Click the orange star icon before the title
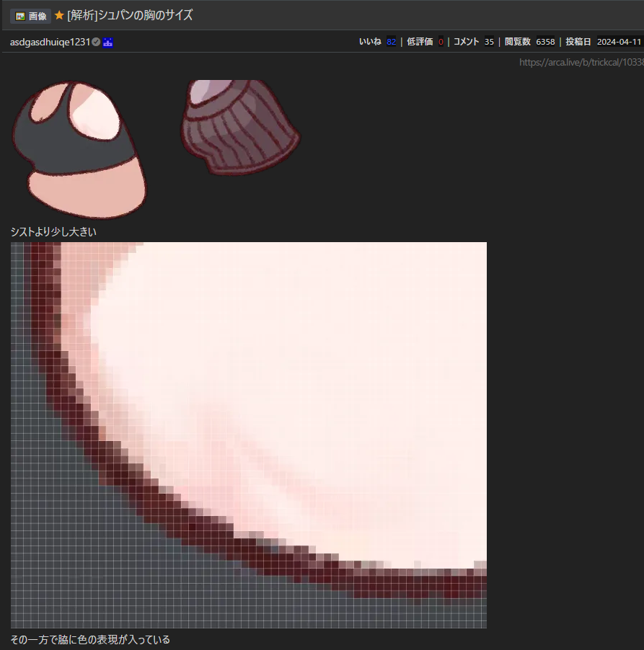 (x=59, y=15)
